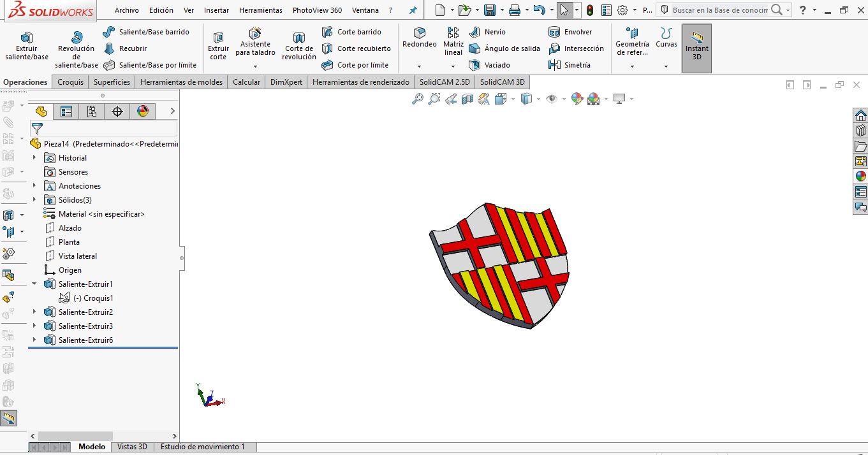Expand Saliente-Extruir2 tree node
The width and height of the screenshot is (868, 455).
click(x=34, y=312)
